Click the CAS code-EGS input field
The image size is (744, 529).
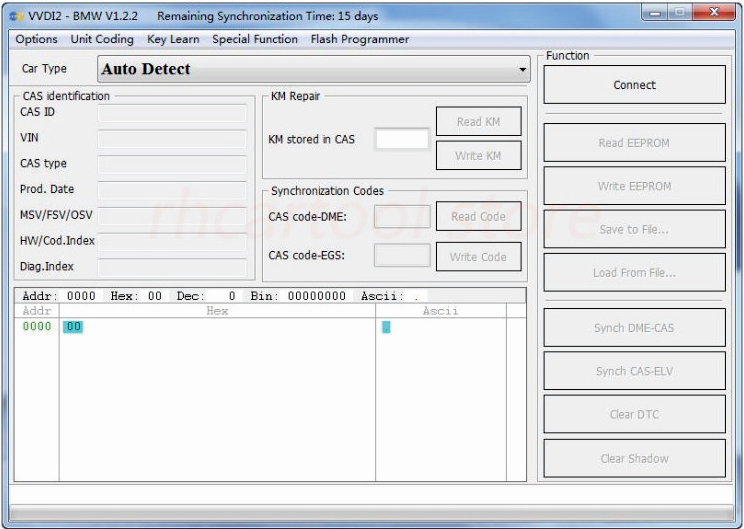pos(402,255)
